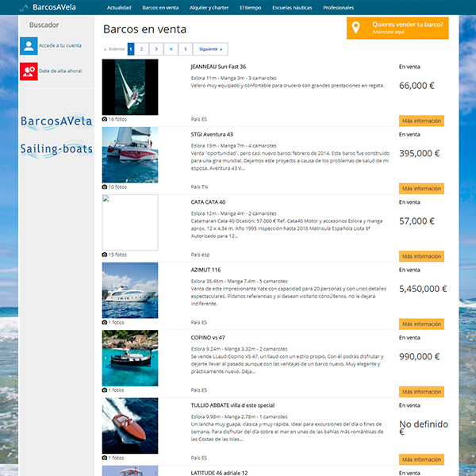Click the red sign-up icon
The image size is (476, 476).
click(29, 71)
